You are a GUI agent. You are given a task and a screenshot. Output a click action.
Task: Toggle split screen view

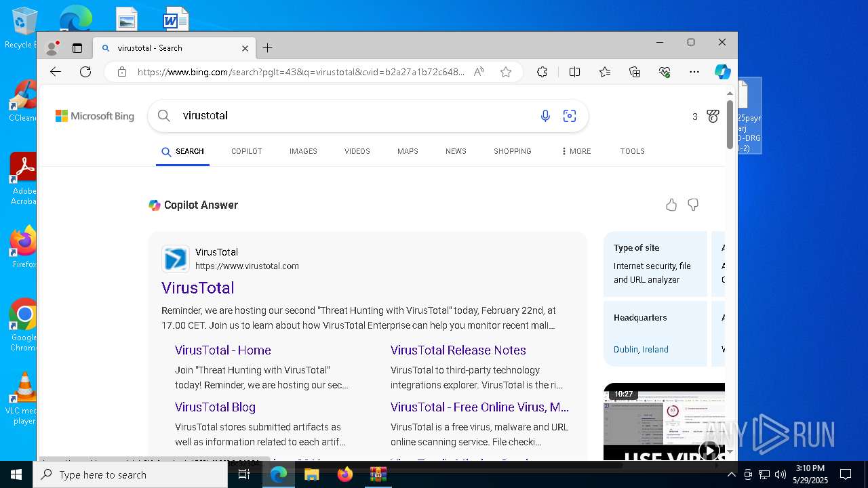[574, 72]
